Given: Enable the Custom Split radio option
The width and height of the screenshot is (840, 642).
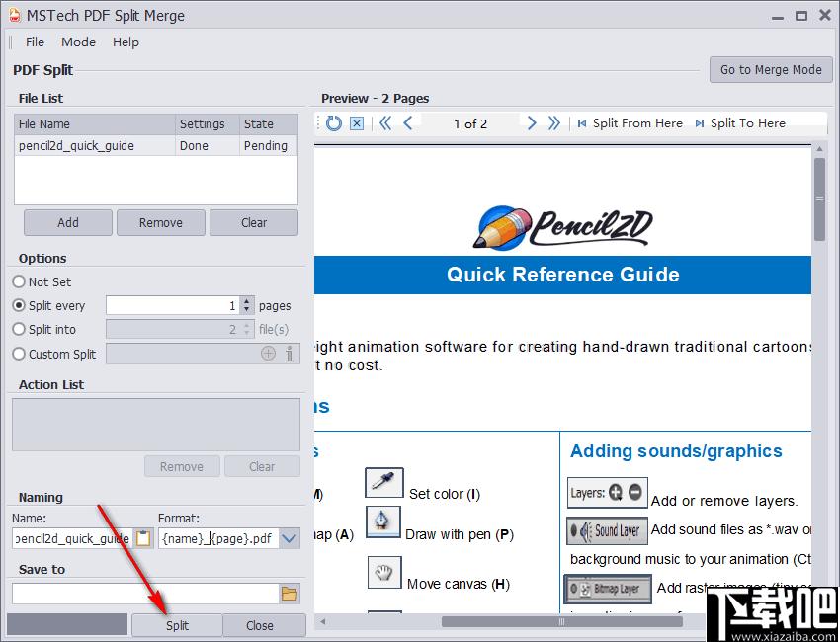Looking at the screenshot, I should (19, 354).
